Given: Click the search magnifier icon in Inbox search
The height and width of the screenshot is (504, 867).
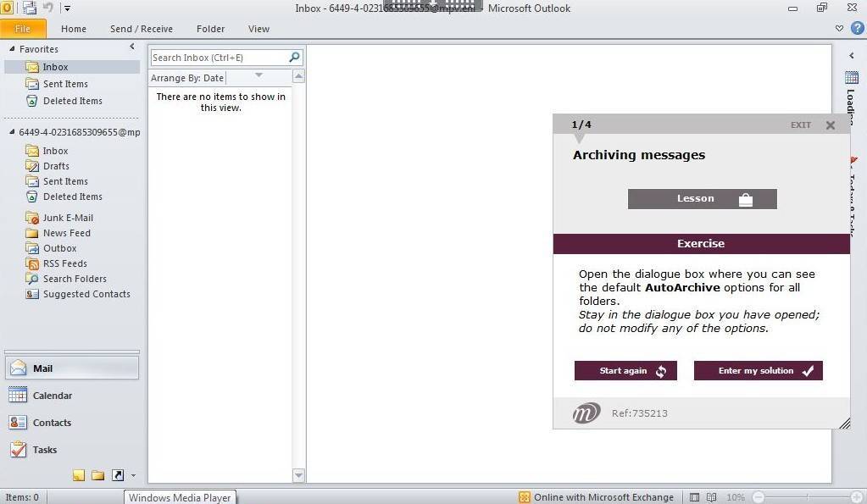Looking at the screenshot, I should click(x=294, y=58).
